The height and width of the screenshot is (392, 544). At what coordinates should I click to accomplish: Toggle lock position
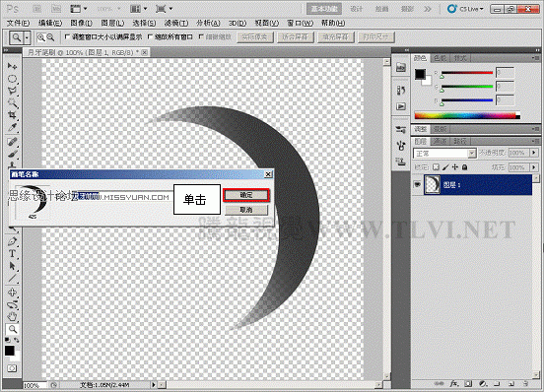point(455,167)
